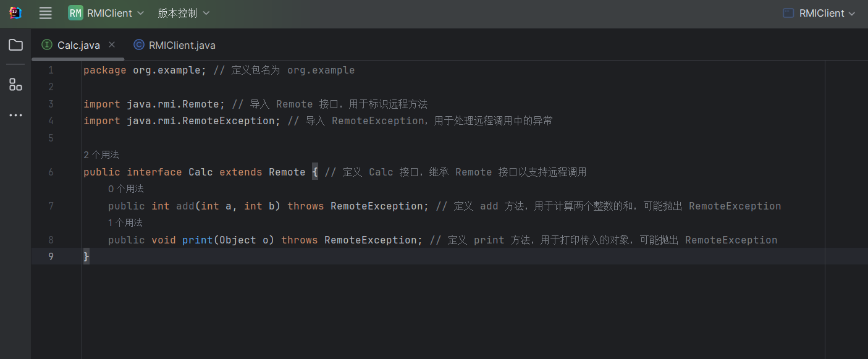Image resolution: width=868 pixels, height=359 pixels.
Task: Open the hamburger main menu
Action: [45, 13]
